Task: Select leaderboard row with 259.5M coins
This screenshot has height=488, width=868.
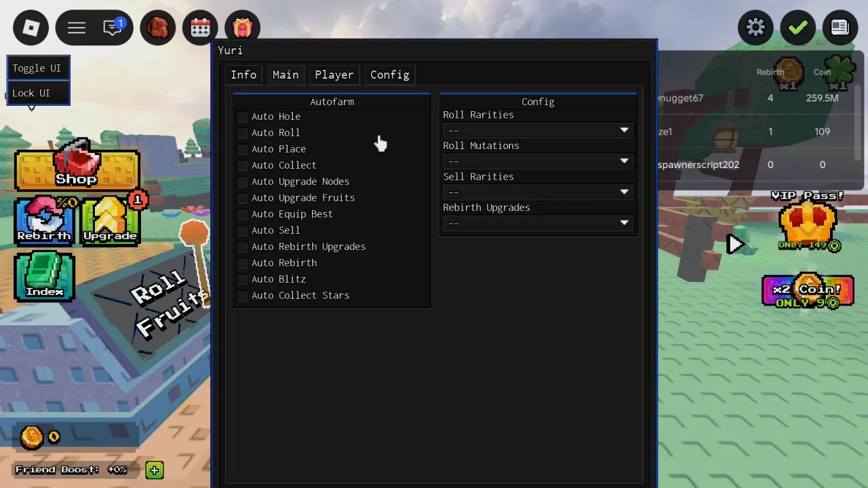Action: click(x=756, y=98)
